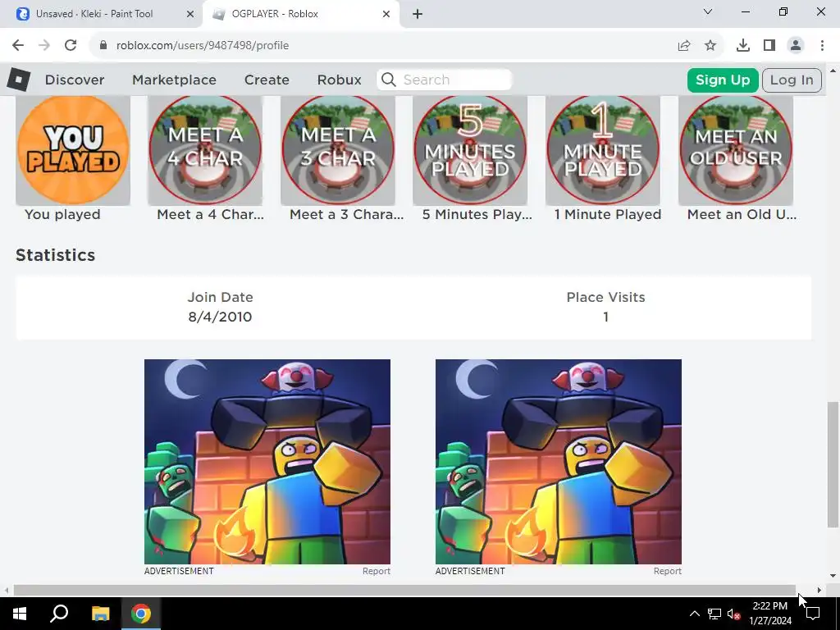Open the You played badge

[x=73, y=151]
